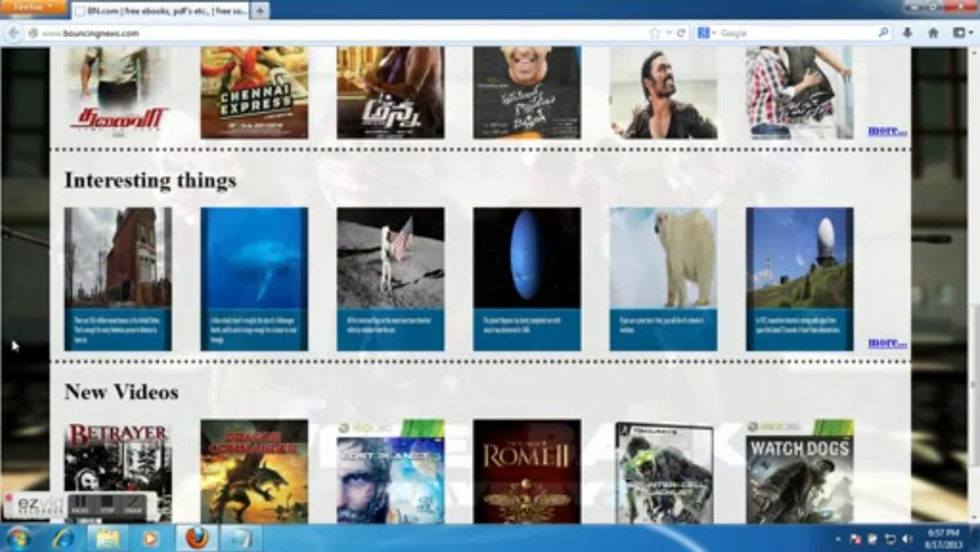The width and height of the screenshot is (980, 552).
Task: Open the network tray icon
Action: [890, 539]
